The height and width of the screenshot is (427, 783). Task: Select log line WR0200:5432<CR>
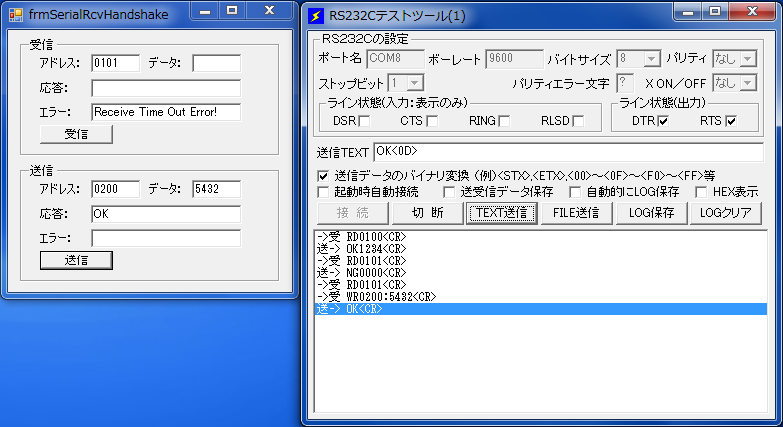coord(541,297)
